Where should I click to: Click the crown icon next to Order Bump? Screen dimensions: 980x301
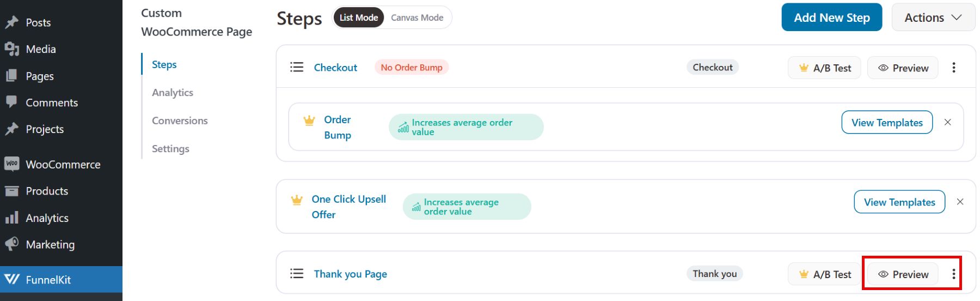click(309, 121)
